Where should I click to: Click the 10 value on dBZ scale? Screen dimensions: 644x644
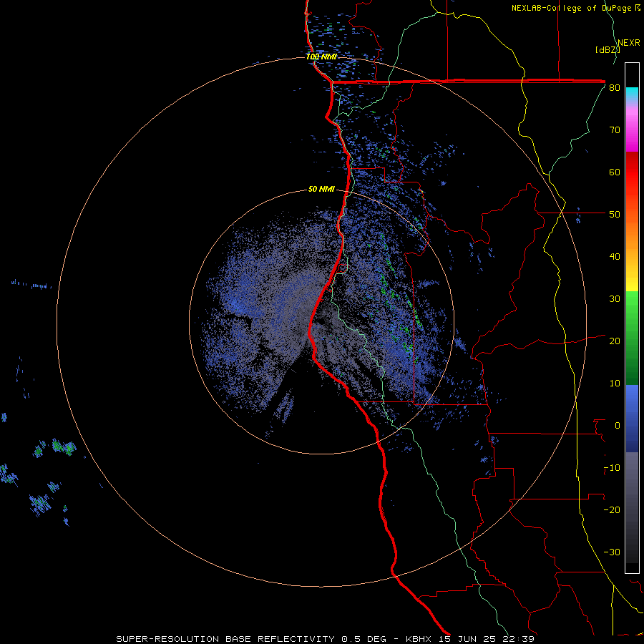pos(615,384)
